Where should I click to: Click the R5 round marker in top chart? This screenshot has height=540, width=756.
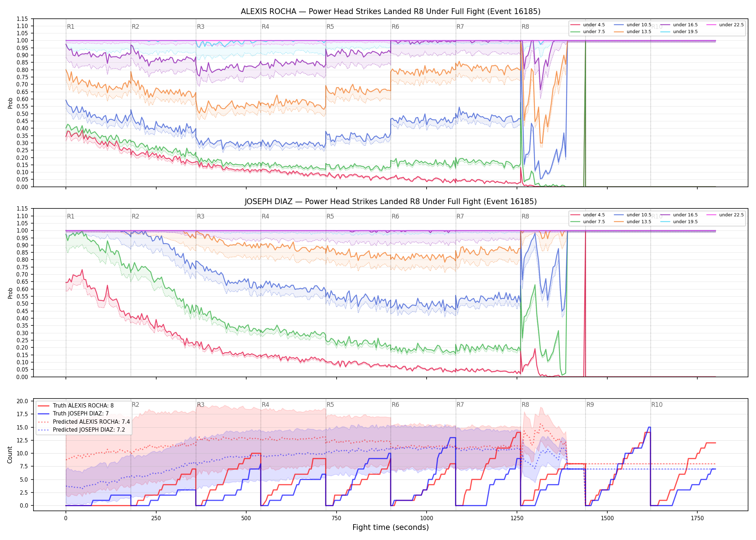(330, 27)
